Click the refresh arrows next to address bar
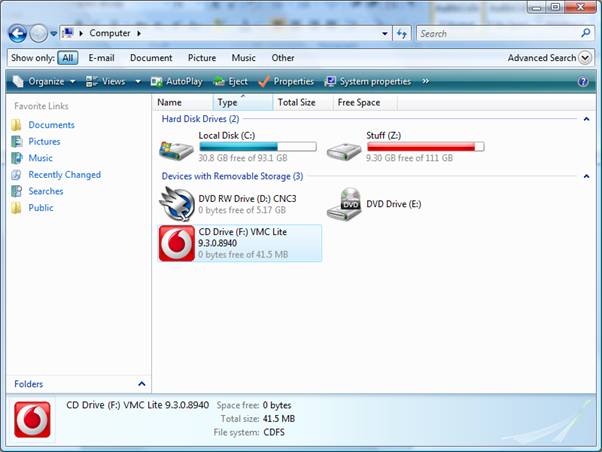The height and width of the screenshot is (452, 602). 401,33
